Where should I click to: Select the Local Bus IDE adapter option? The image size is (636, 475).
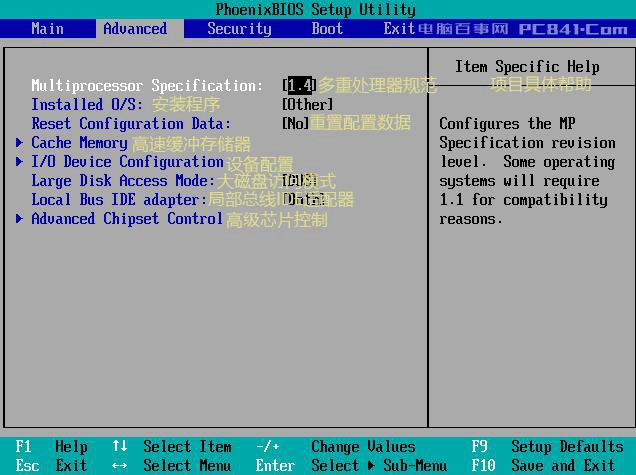[119, 200]
